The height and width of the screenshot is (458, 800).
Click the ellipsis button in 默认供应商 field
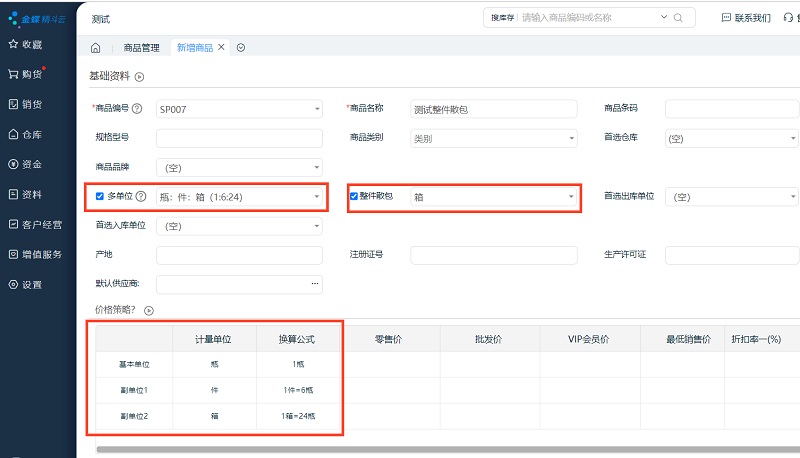pos(316,284)
